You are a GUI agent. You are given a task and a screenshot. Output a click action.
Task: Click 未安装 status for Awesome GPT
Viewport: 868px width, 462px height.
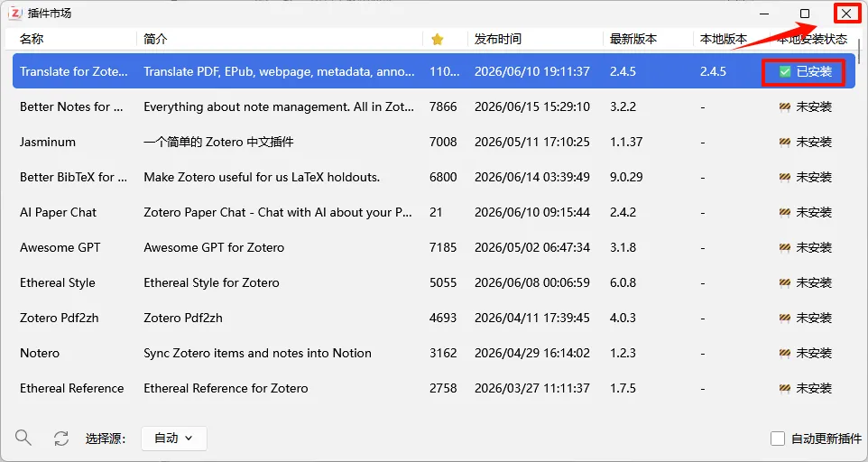pyautogui.click(x=814, y=247)
